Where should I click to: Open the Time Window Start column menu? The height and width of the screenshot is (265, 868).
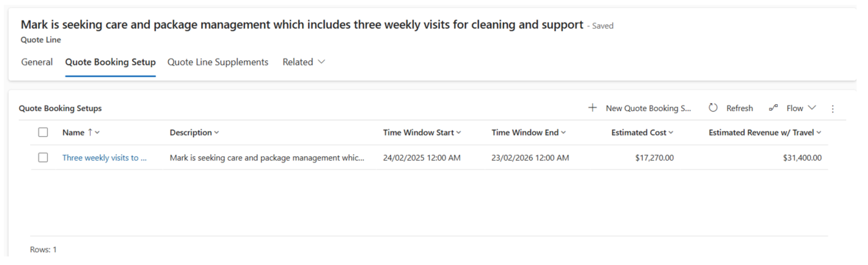point(458,133)
